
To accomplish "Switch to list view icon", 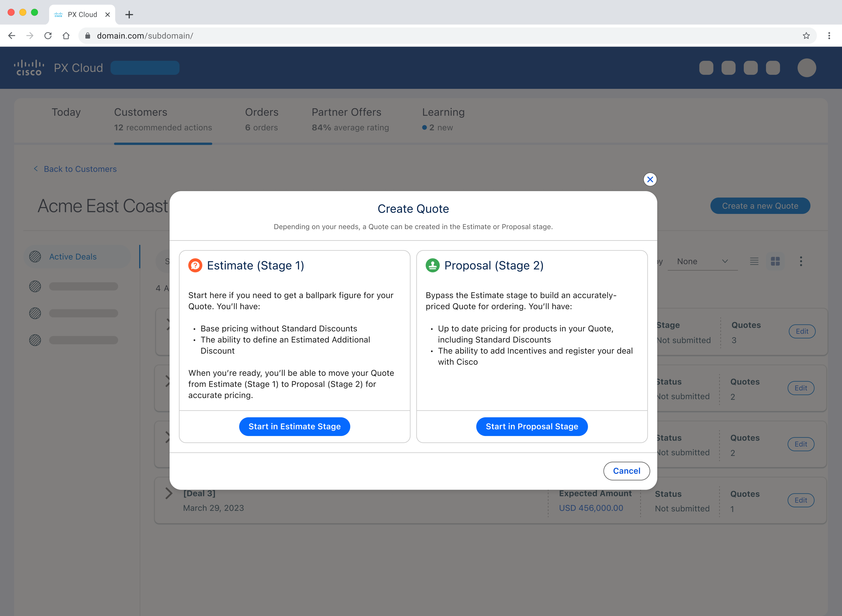I will click(754, 261).
